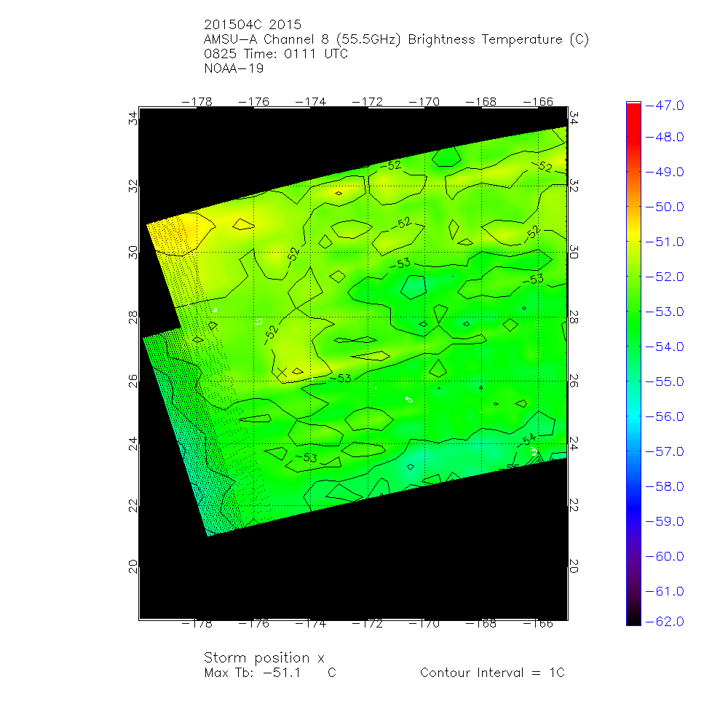Viewport: 728px width, 728px height.
Task: Click the "-62.0" colorbar label
Action: click(x=665, y=621)
